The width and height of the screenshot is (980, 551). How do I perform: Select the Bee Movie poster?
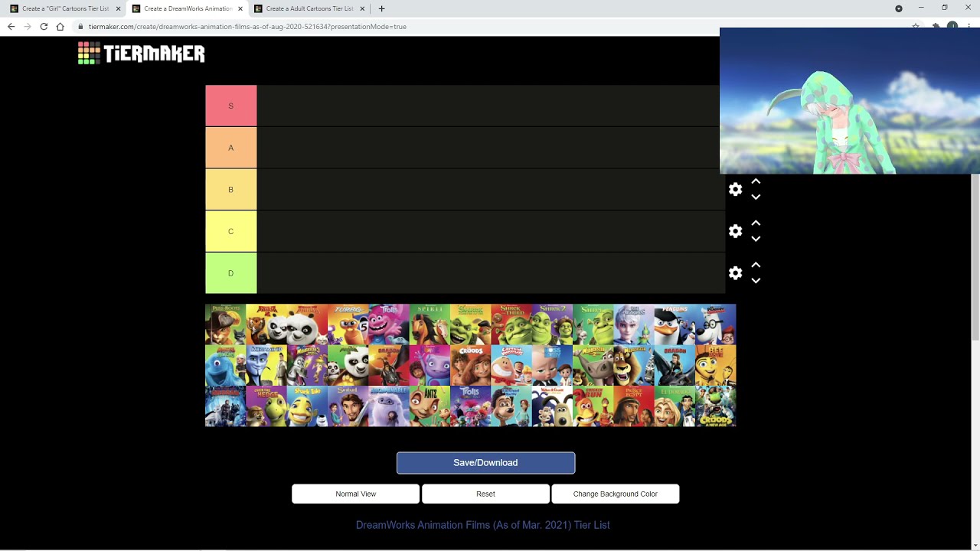tap(716, 365)
